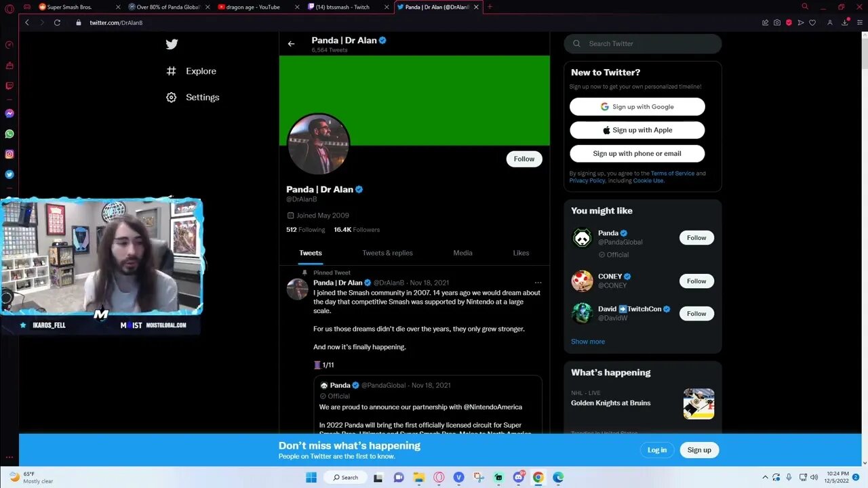Sign up with Apple
Screen dimensions: 868x488
pos(637,130)
